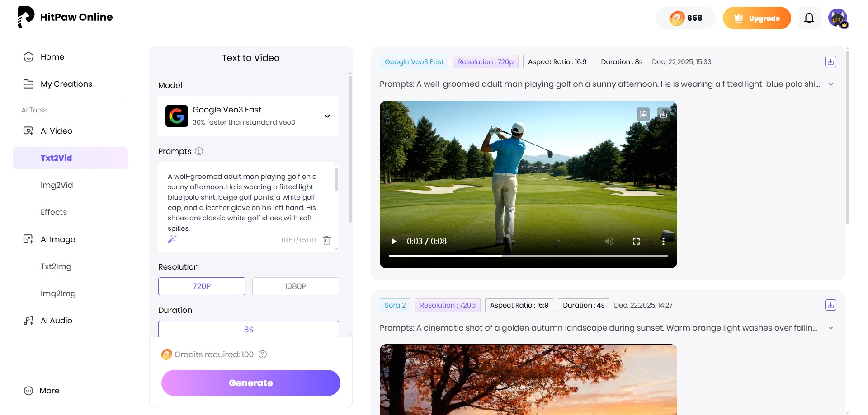Clear prompt text with the trash icon
868x415 pixels.
[327, 240]
